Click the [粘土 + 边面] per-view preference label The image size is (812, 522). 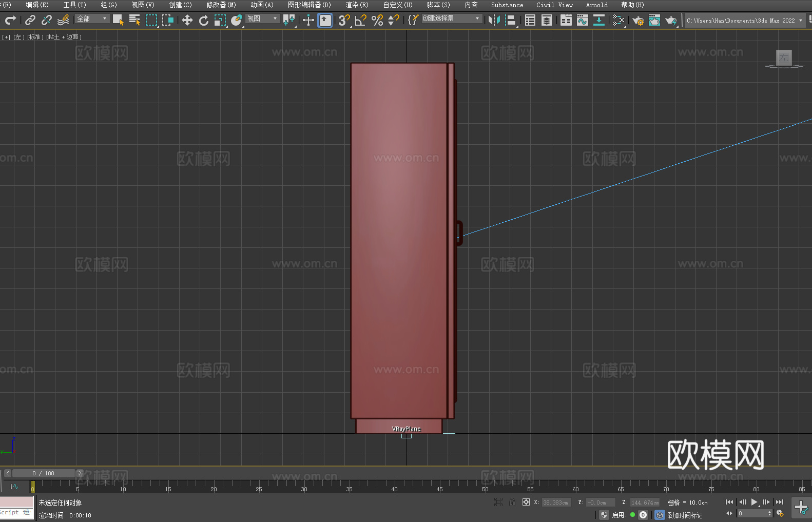coord(64,37)
